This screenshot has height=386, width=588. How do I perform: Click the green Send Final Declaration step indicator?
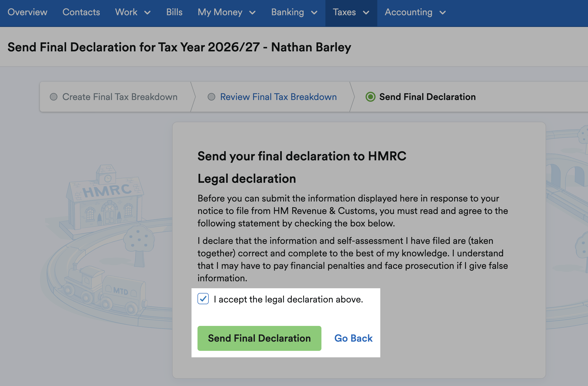(370, 97)
